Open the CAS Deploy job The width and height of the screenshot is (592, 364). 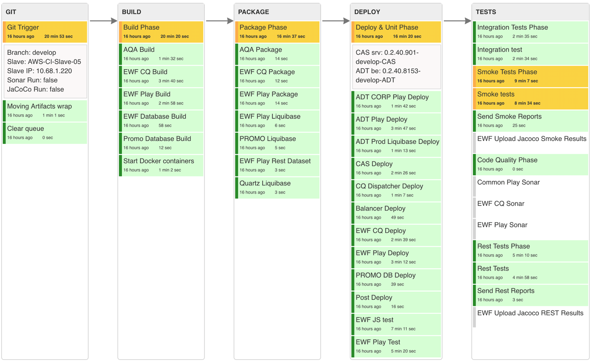tap(374, 164)
